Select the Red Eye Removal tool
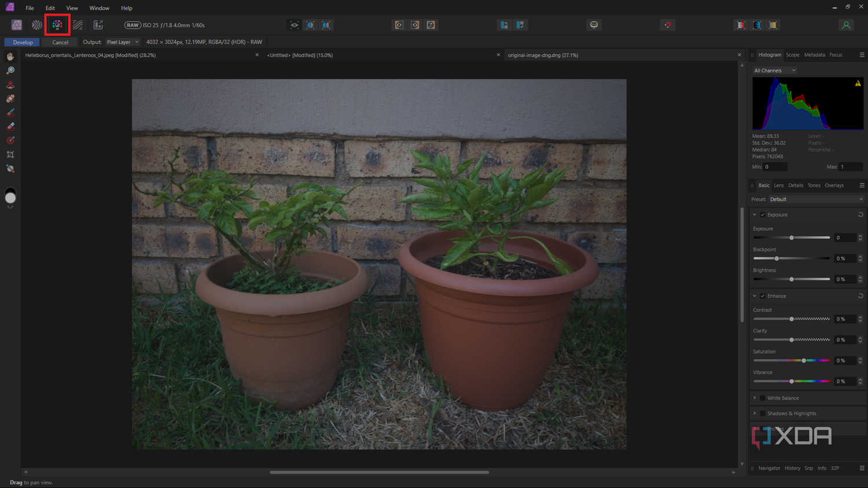The width and height of the screenshot is (868, 488). [x=10, y=84]
